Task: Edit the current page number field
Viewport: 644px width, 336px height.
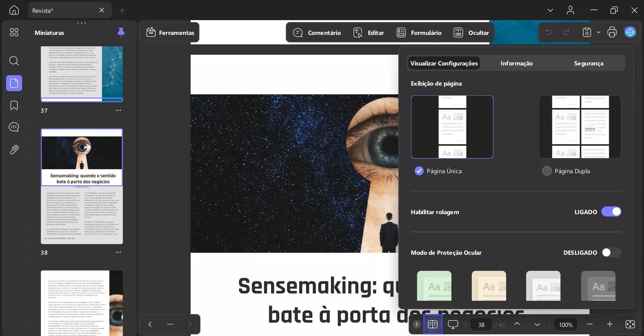Action: [481, 325]
